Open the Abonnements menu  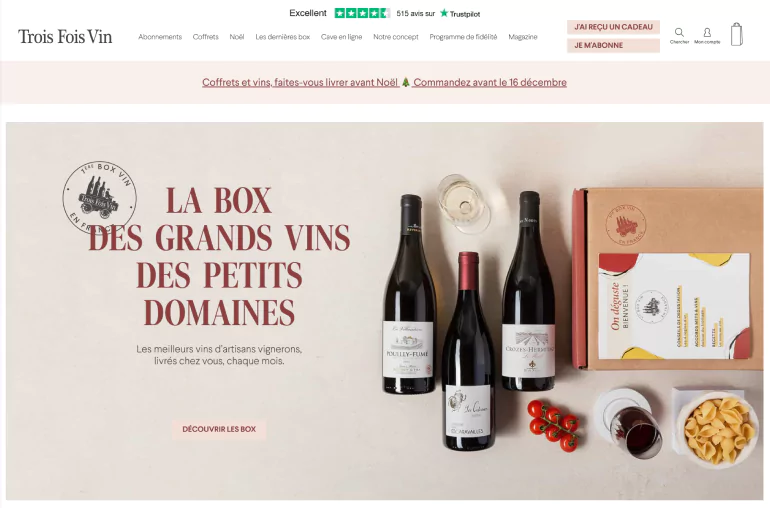(160, 37)
